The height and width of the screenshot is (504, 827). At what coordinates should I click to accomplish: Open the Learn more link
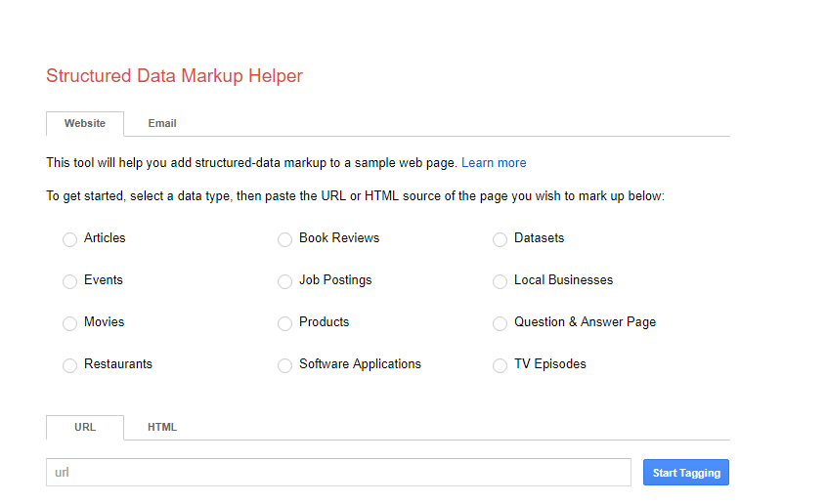pos(494,163)
